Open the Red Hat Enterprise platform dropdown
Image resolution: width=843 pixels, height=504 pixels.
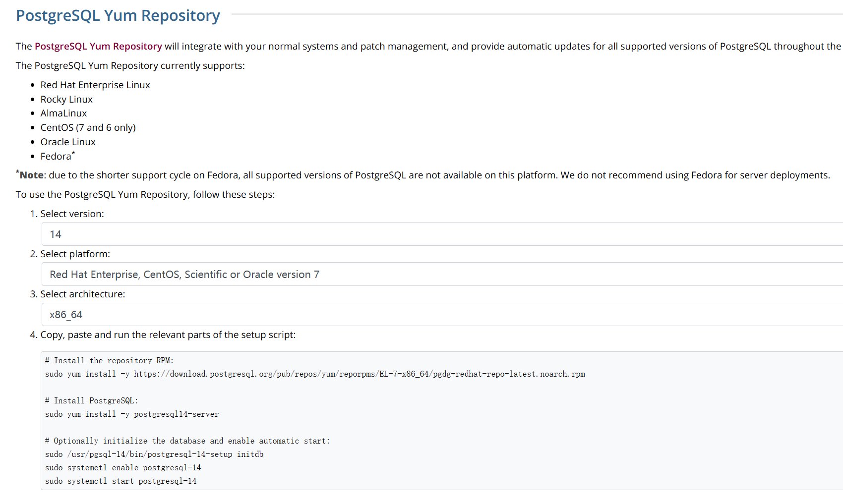click(x=441, y=274)
